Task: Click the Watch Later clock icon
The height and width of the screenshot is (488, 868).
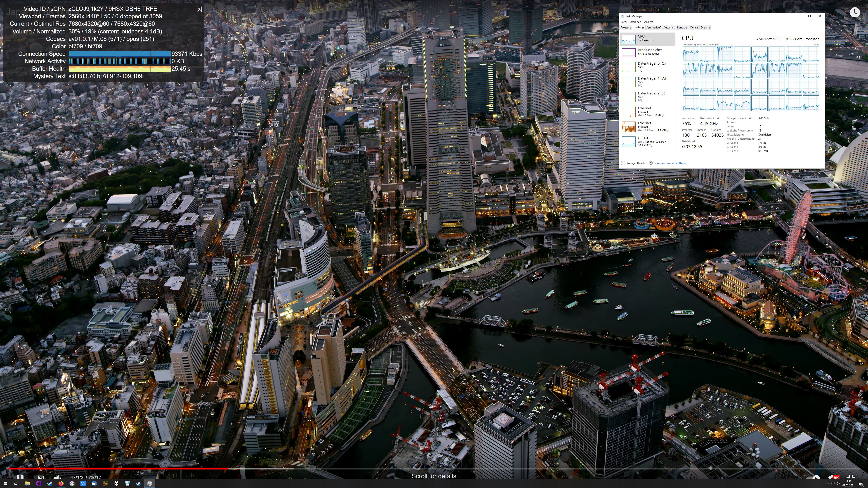Action: pos(854,12)
